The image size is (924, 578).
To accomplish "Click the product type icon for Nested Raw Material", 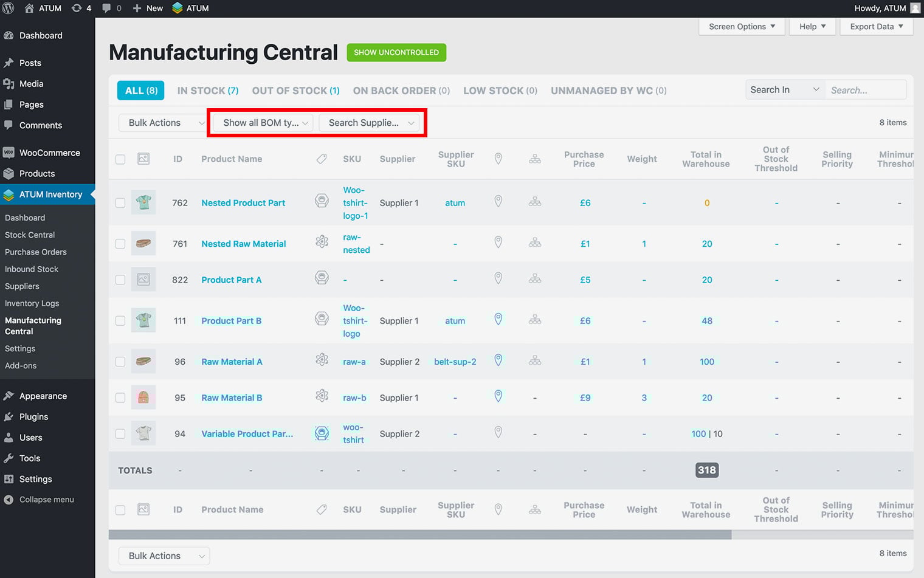I will point(322,243).
